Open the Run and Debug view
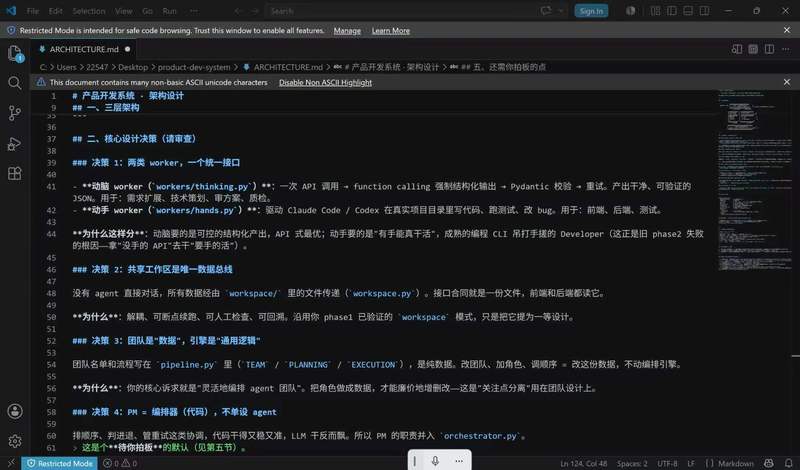This screenshot has height=470, width=800. [x=15, y=143]
